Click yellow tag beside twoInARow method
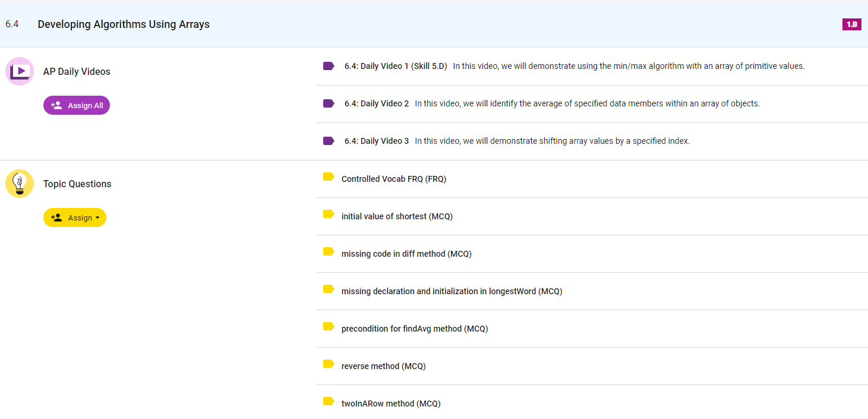The image size is (868, 419). coord(329,401)
